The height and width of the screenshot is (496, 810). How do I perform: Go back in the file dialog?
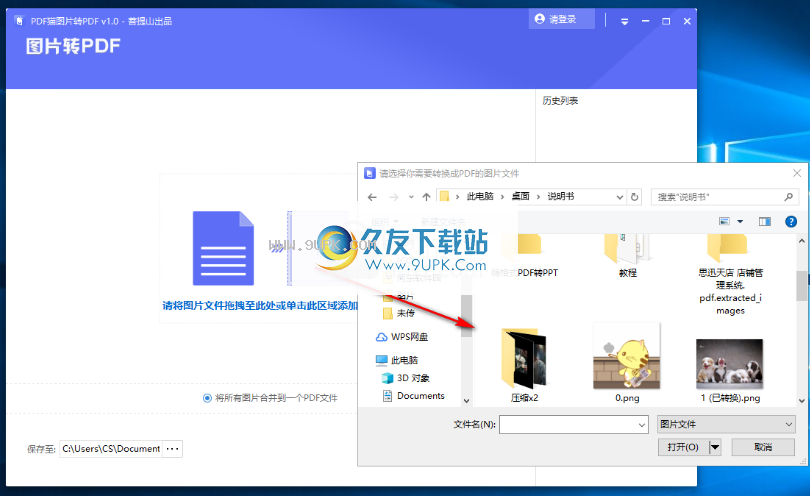point(372,197)
